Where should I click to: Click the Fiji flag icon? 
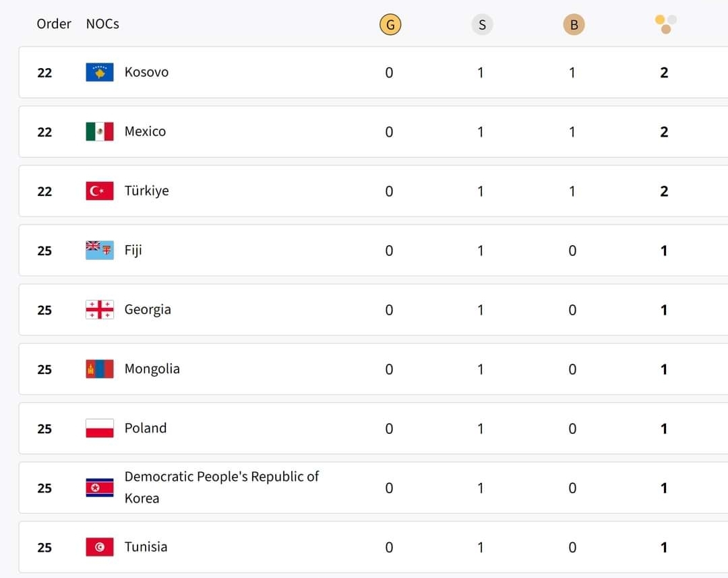pyautogui.click(x=100, y=251)
